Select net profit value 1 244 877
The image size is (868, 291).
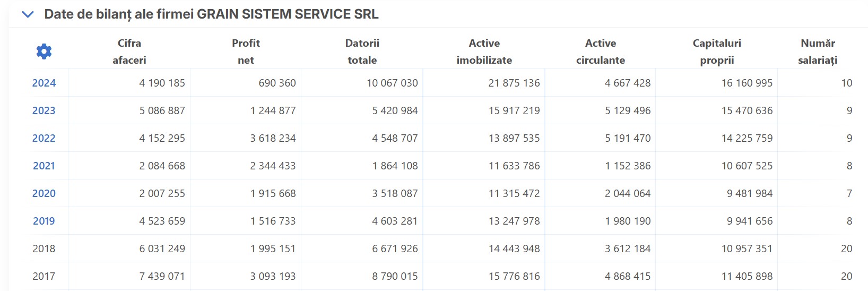pos(273,110)
